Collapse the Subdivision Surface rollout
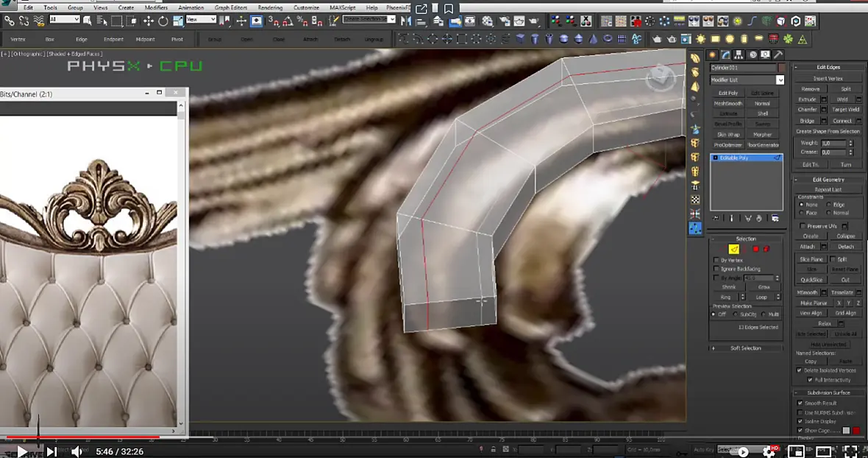Screen dimensions: 868x458 (x=828, y=392)
